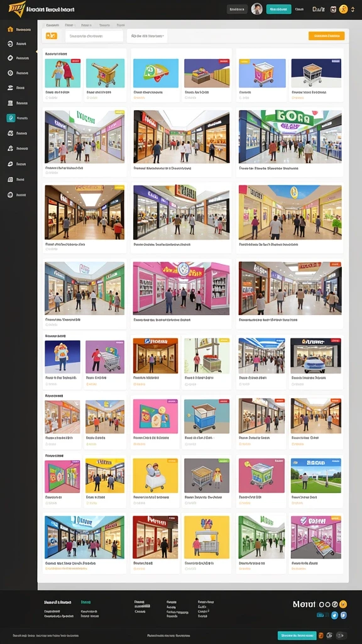Click the search input field below the tabs
Screen dimensions: 362x644
(x=94, y=36)
